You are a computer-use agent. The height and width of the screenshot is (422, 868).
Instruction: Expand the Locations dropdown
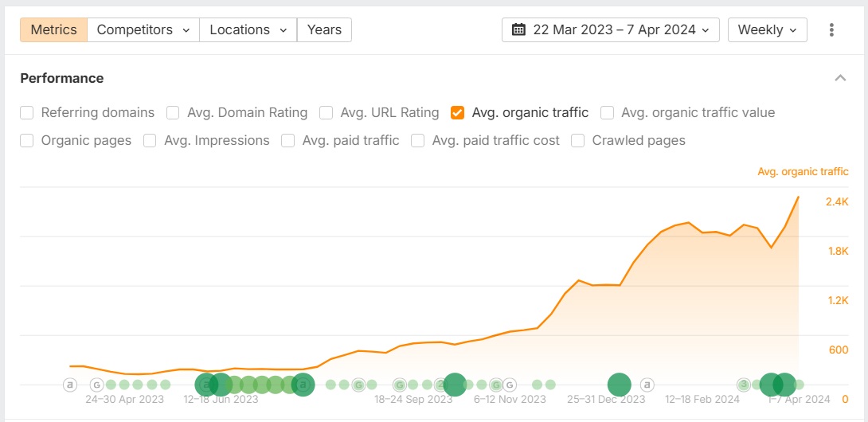click(x=248, y=30)
